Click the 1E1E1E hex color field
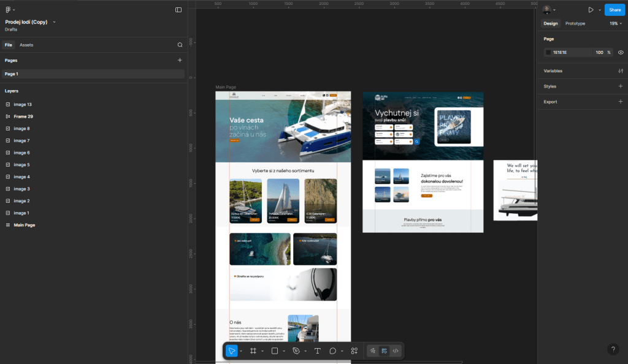 tap(571, 53)
